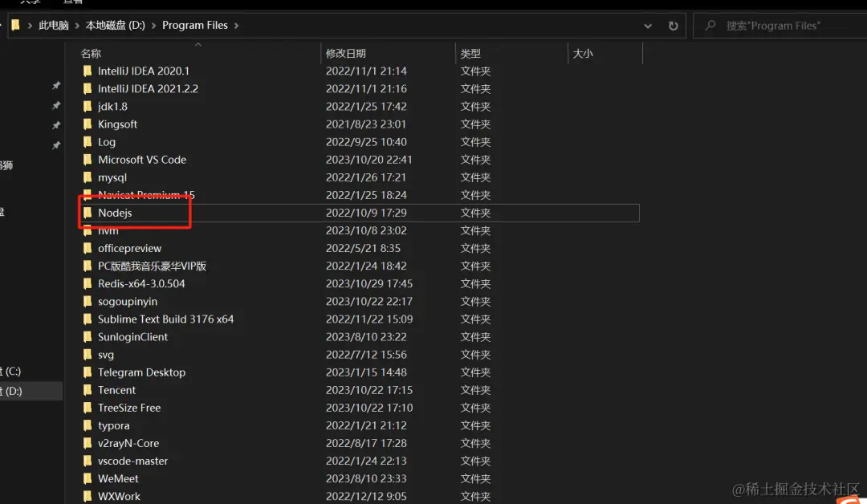Click mysql folder icon
The width and height of the screenshot is (867, 504).
click(x=88, y=177)
